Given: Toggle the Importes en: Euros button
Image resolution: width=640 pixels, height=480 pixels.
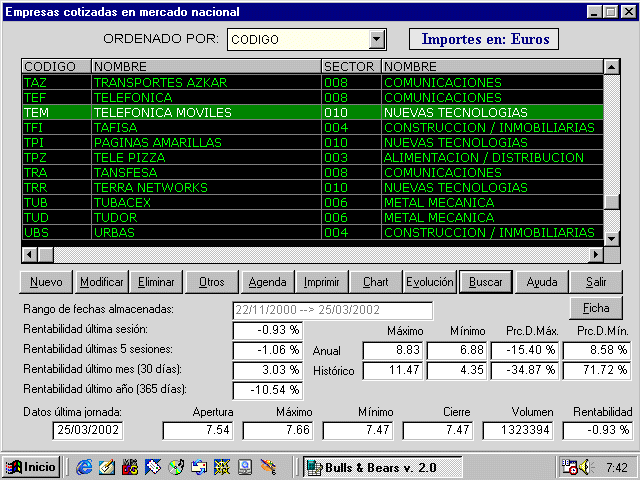Looking at the screenshot, I should coord(484,39).
